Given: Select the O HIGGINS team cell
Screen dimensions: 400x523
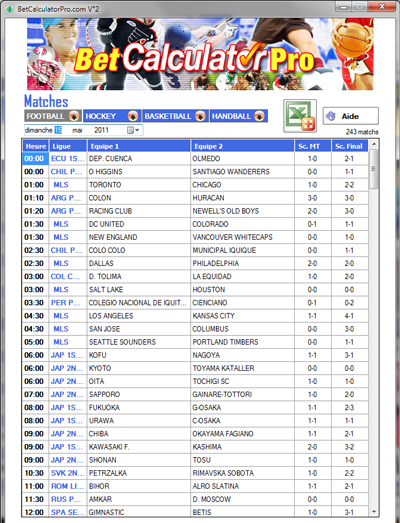Looking at the screenshot, I should pyautogui.click(x=139, y=172).
